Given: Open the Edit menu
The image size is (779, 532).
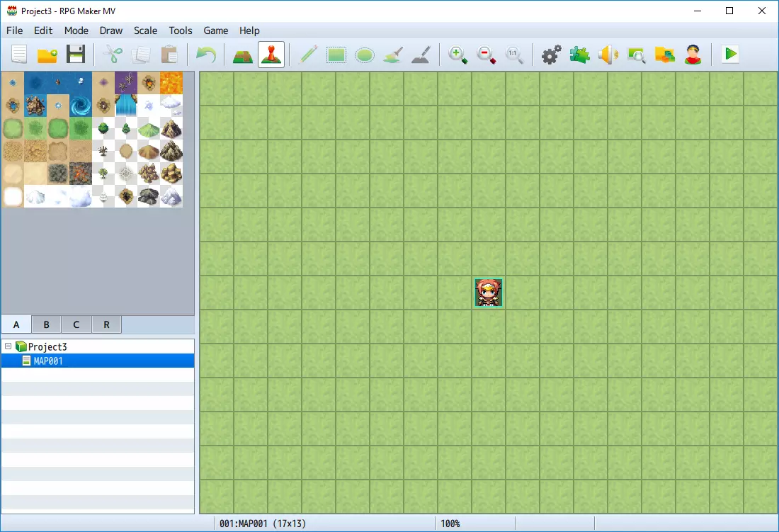Looking at the screenshot, I should tap(43, 30).
